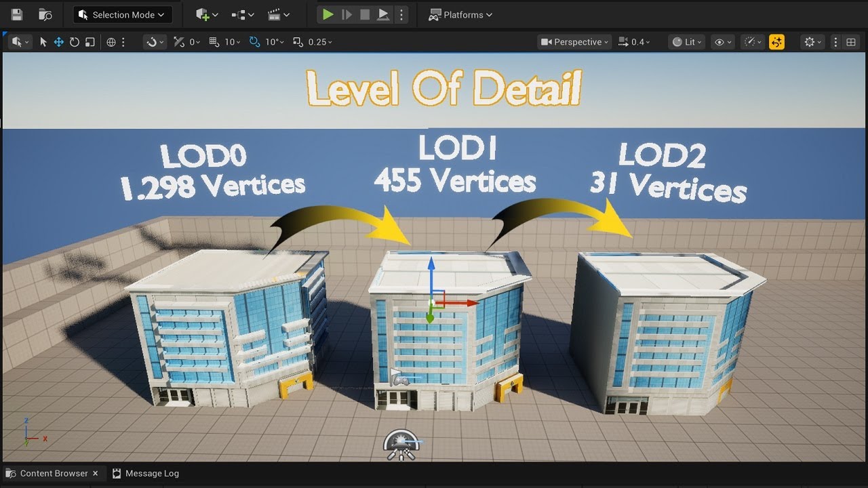Click the 'LOD2' text label

[662, 157]
